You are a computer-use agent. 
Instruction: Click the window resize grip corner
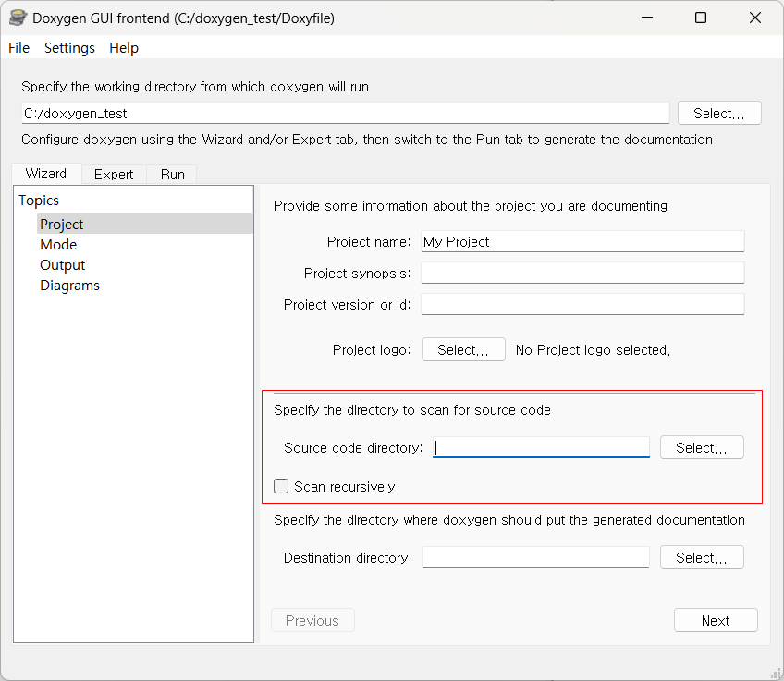776,674
